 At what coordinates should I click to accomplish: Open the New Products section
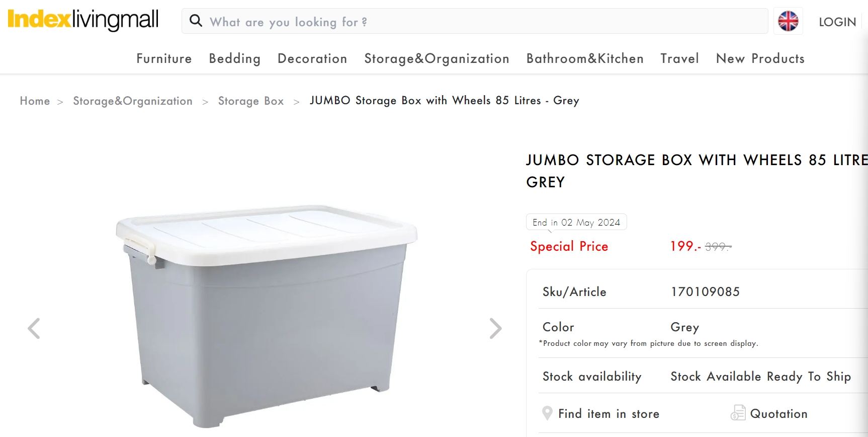760,58
